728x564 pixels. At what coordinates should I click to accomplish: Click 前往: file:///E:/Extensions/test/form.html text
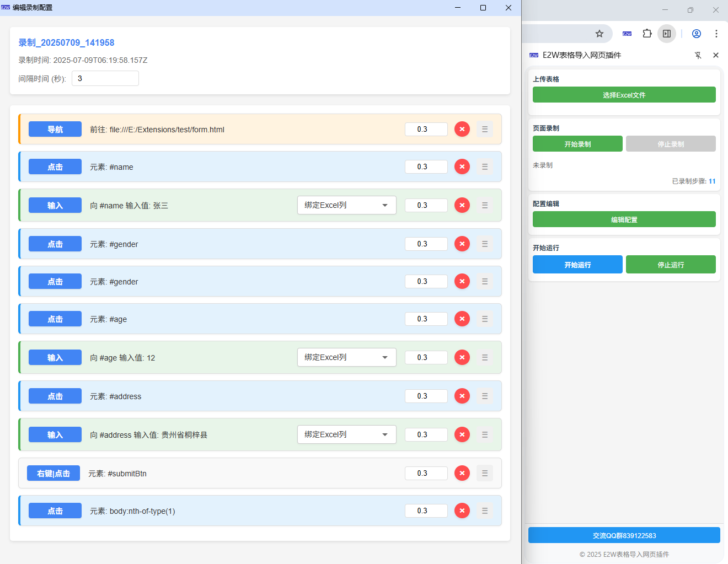click(157, 130)
